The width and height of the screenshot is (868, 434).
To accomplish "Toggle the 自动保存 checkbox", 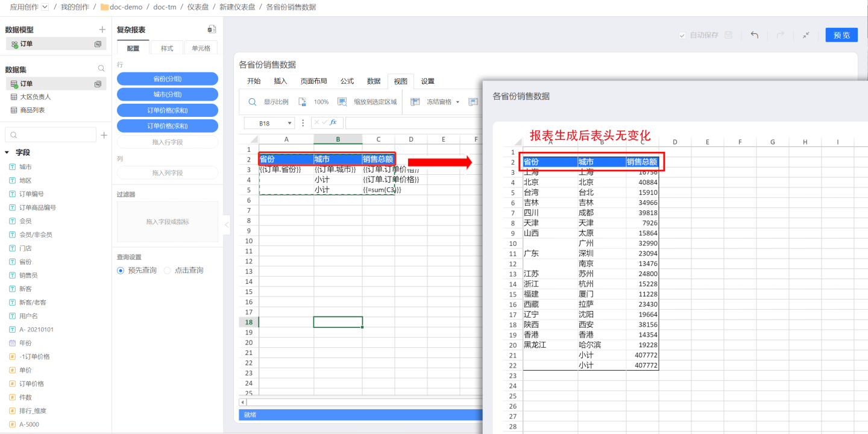I will click(682, 36).
